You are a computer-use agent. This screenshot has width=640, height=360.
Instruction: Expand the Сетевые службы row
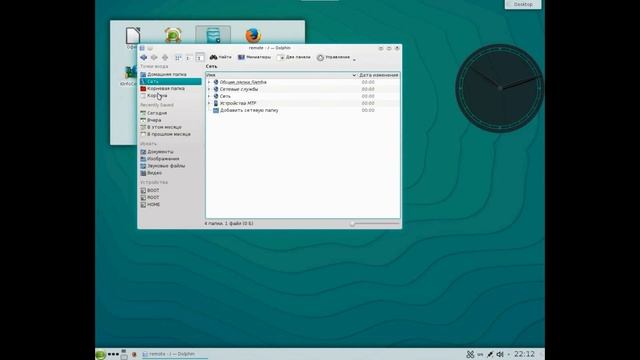point(209,89)
